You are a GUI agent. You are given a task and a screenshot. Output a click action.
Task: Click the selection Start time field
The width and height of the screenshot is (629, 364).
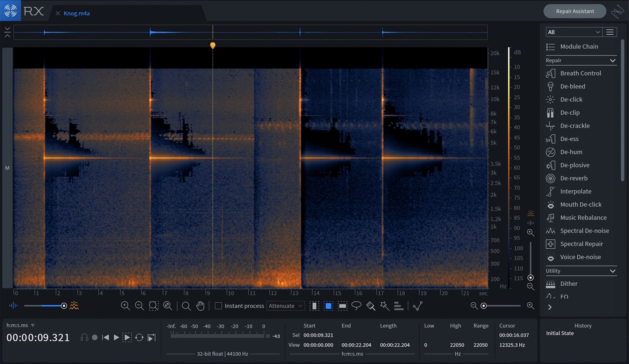coord(318,335)
